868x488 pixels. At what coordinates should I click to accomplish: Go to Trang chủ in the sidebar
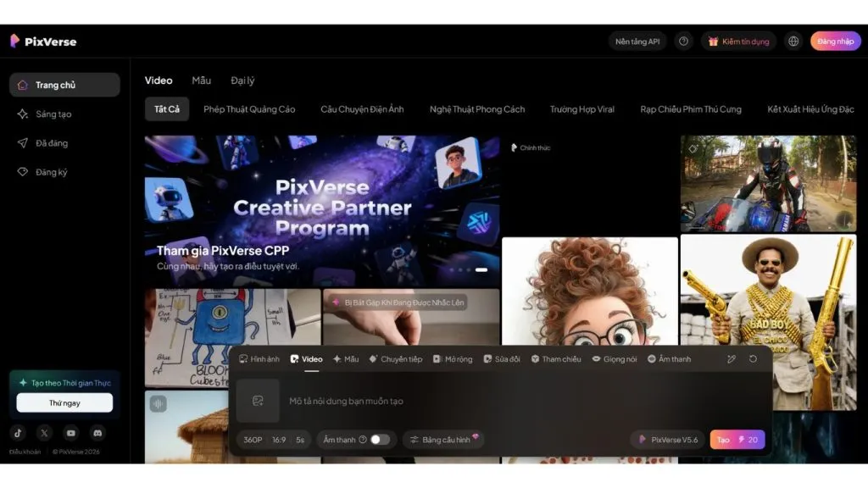(64, 85)
